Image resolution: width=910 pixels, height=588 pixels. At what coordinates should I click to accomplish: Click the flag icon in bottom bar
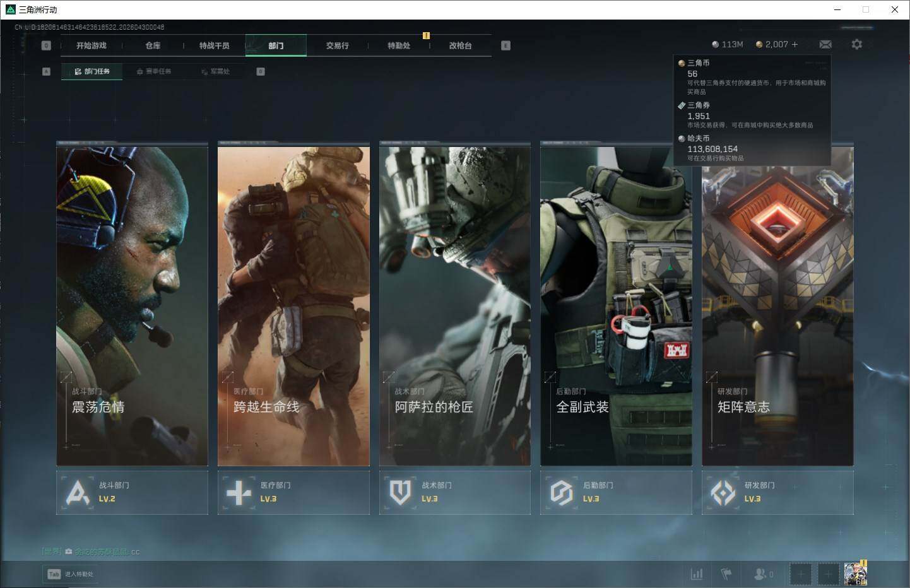[x=726, y=573]
